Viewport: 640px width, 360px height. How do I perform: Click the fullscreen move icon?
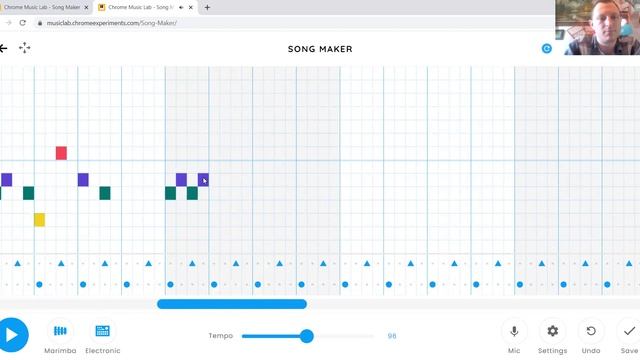click(x=24, y=48)
